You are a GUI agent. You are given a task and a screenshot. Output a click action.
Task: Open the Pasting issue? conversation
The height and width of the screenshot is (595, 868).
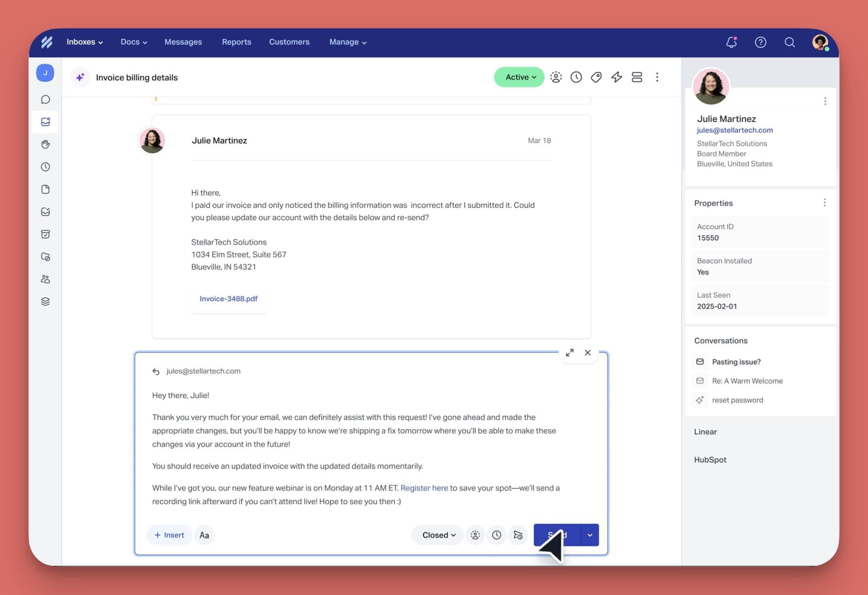(x=736, y=361)
